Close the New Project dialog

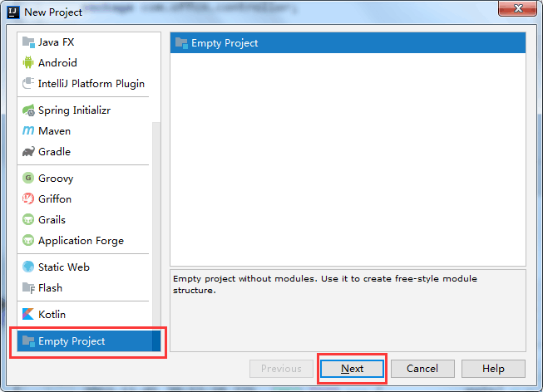(517, 8)
